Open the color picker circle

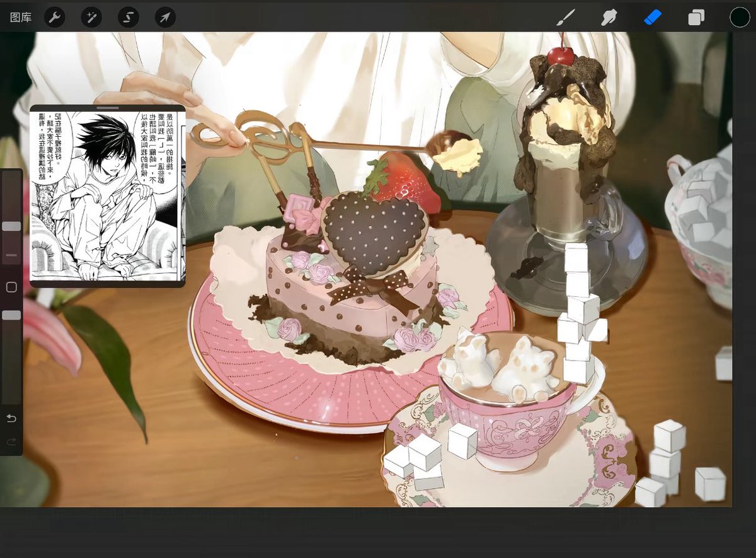pyautogui.click(x=740, y=17)
